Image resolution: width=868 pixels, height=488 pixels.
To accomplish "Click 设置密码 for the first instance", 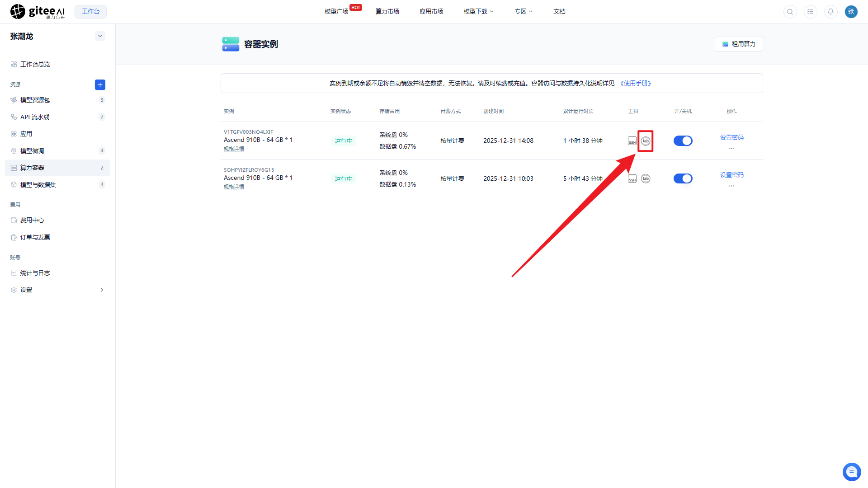I will 731,137.
